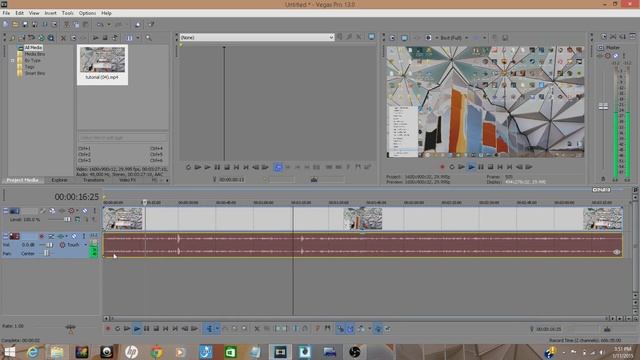Mute the audio track

pos(74,236)
